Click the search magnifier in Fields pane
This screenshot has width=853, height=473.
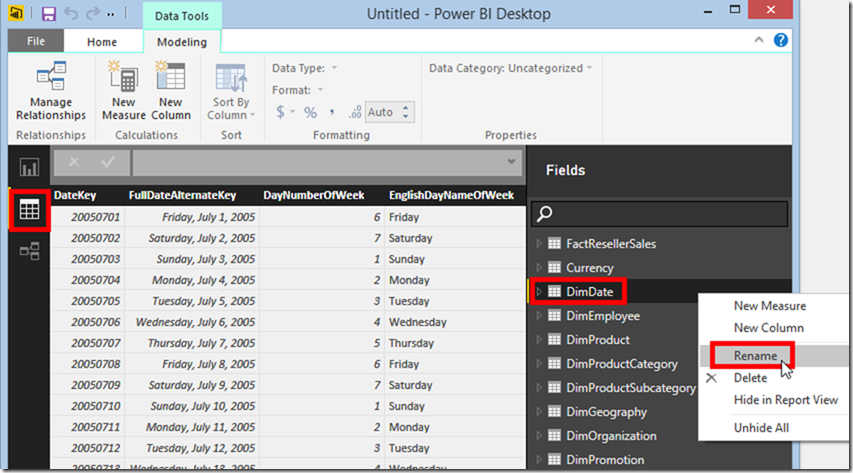pos(545,213)
